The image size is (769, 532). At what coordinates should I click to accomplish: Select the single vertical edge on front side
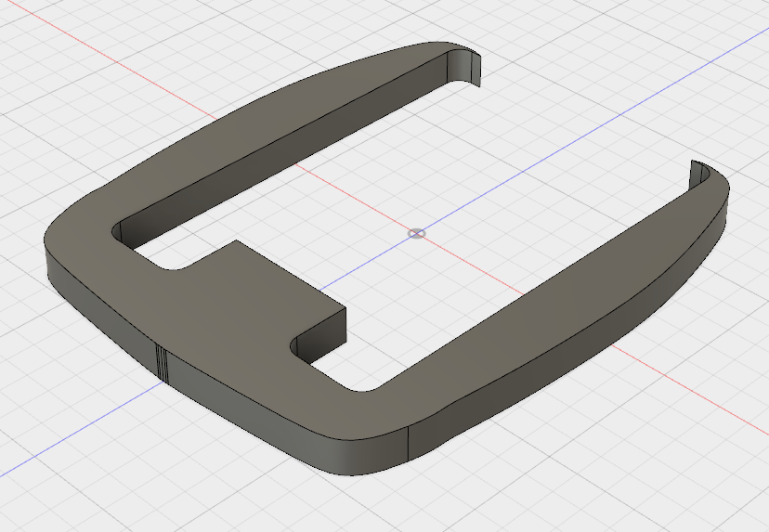point(410,444)
